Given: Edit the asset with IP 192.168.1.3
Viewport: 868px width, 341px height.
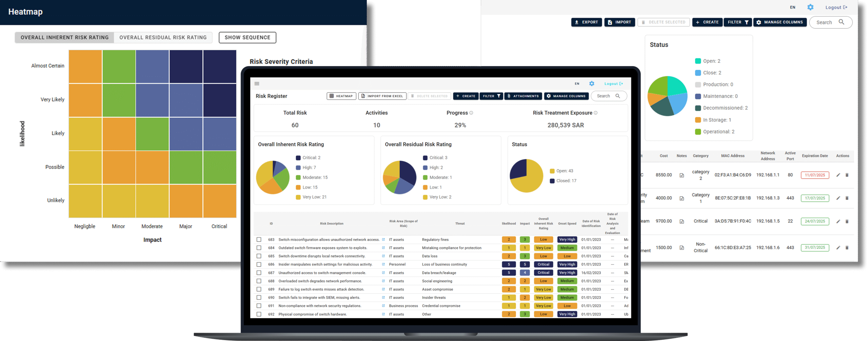Looking at the screenshot, I should click(x=838, y=198).
